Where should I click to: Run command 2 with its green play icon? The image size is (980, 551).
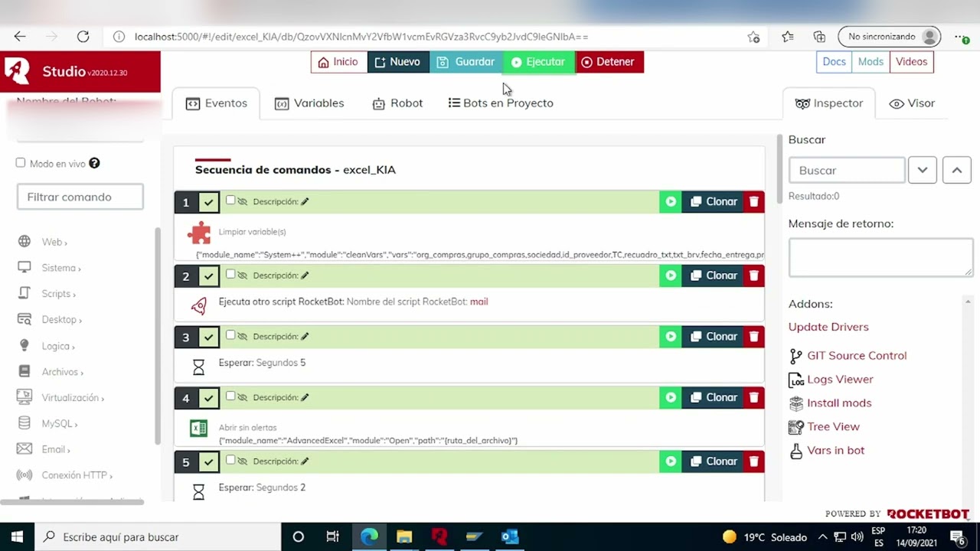point(671,275)
